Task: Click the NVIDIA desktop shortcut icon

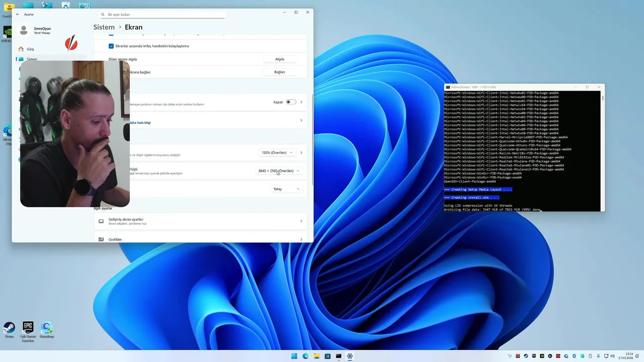Action: (x=8, y=33)
